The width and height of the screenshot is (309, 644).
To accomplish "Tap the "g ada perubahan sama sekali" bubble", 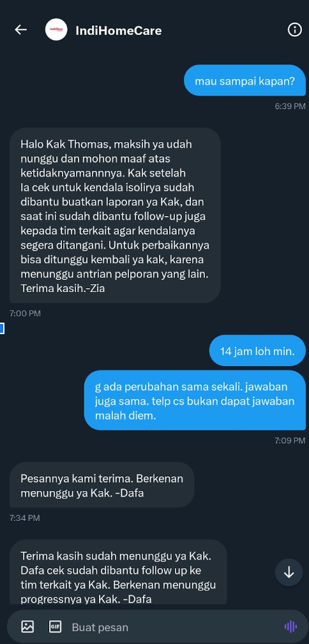I will click(195, 400).
